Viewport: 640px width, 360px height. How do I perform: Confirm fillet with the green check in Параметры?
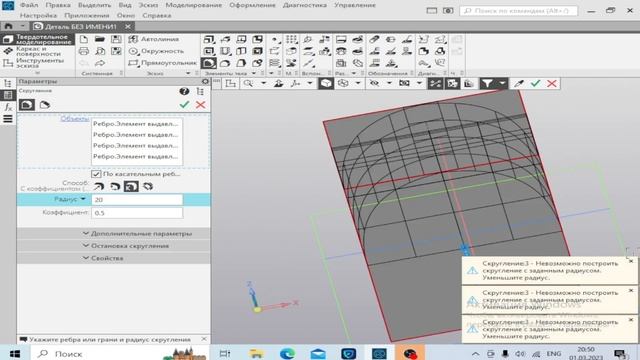(x=184, y=104)
